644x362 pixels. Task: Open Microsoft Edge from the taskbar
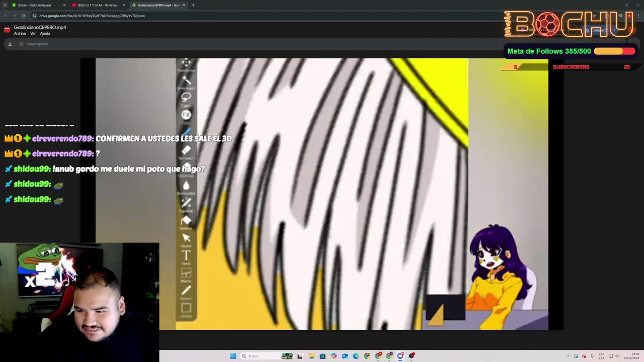coord(356,356)
